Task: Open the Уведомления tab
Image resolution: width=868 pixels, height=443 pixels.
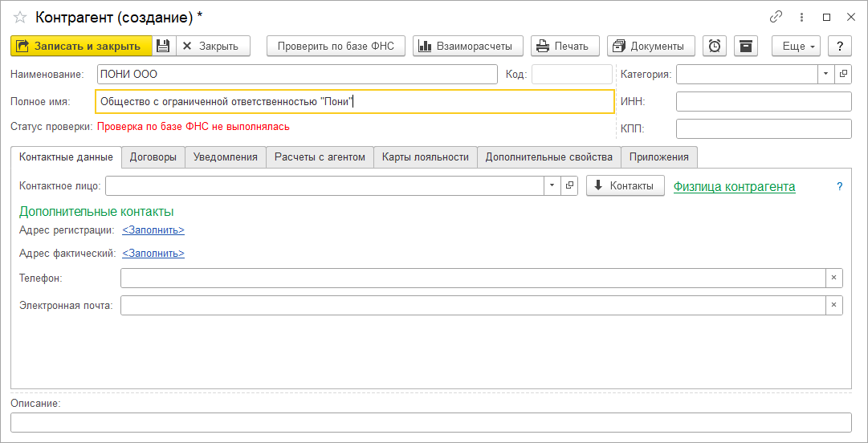Action: tap(226, 157)
